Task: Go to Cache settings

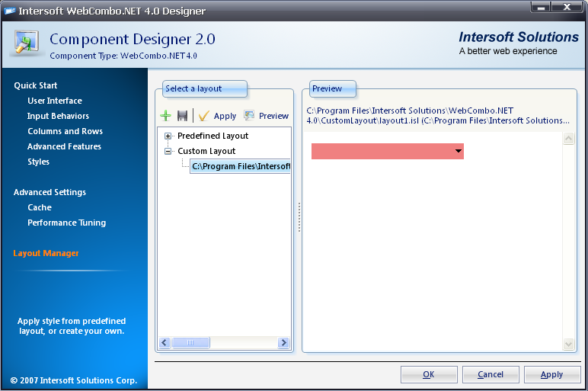Action: coord(40,207)
